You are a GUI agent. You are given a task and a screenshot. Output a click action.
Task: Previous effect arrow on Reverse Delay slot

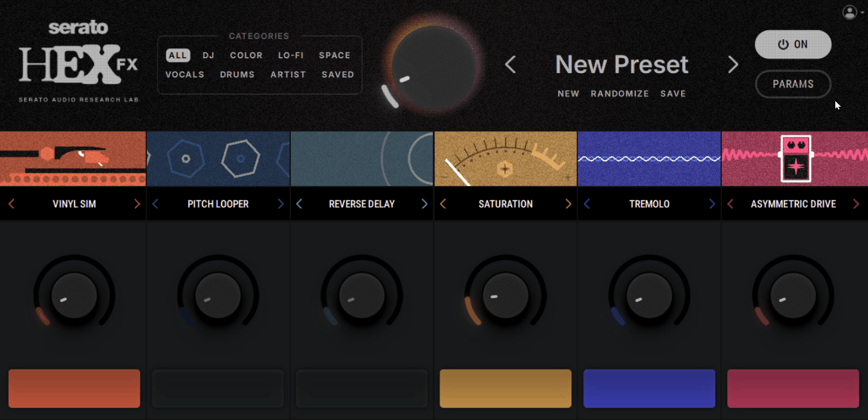click(x=299, y=204)
